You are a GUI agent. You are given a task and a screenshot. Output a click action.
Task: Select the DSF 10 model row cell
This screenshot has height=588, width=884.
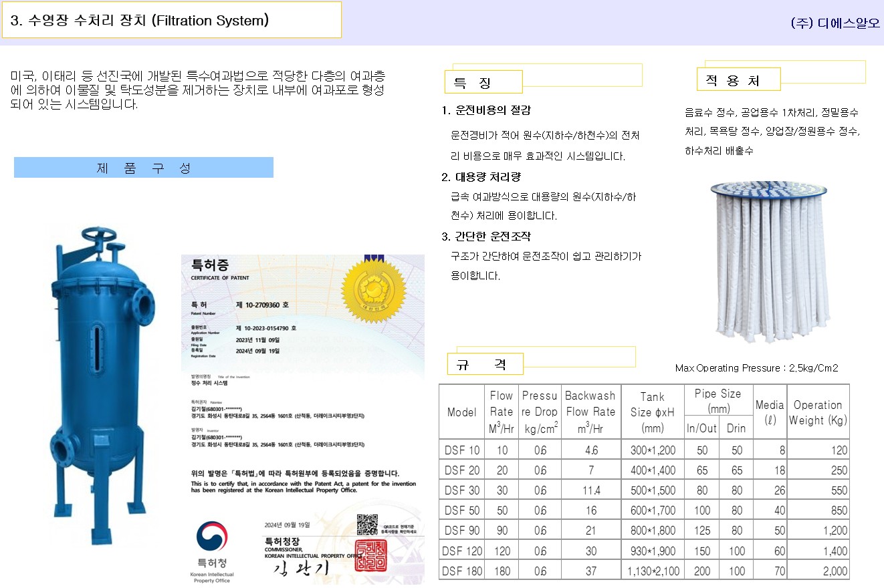tap(462, 450)
